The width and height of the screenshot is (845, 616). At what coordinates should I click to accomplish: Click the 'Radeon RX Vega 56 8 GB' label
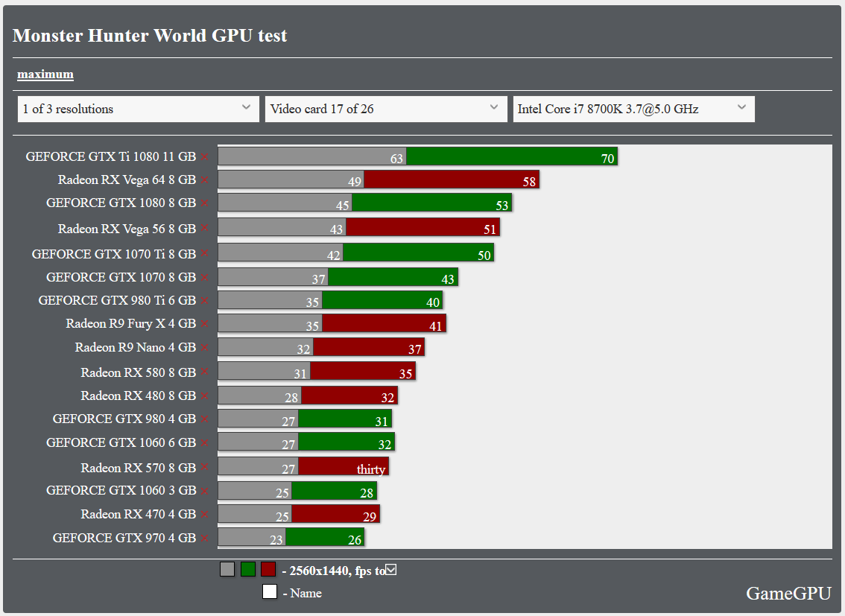click(127, 229)
